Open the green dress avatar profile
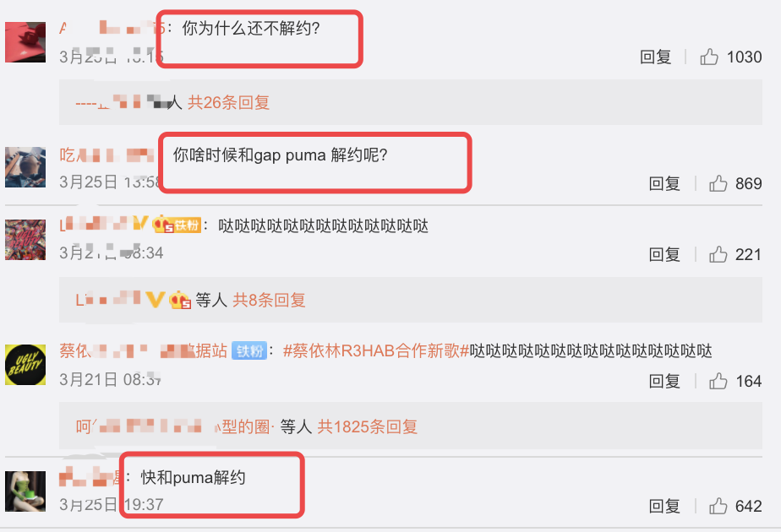Screen dimensions: 781x532 point(25,491)
